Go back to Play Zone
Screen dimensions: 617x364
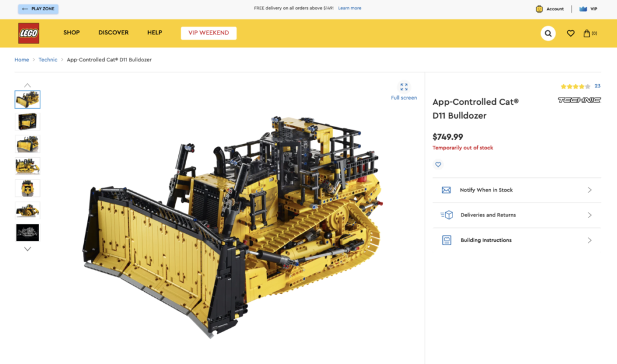pos(38,8)
